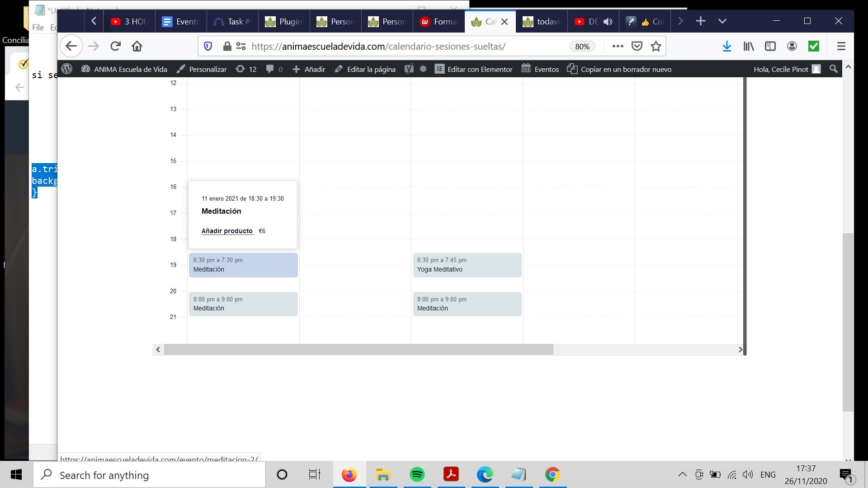Click Añadir in admin bar
The width and height of the screenshot is (868, 488).
pyautogui.click(x=309, y=69)
